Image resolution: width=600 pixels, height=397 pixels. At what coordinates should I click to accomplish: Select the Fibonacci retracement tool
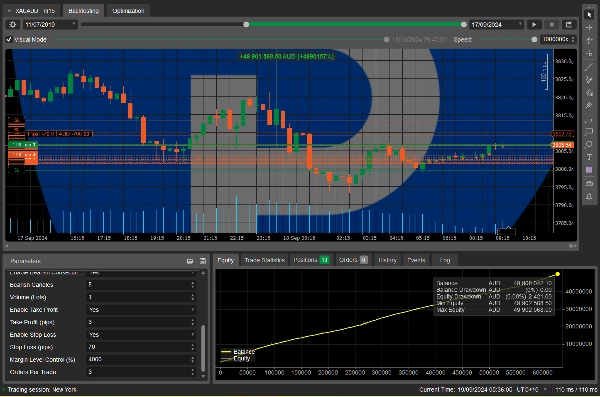tap(589, 119)
